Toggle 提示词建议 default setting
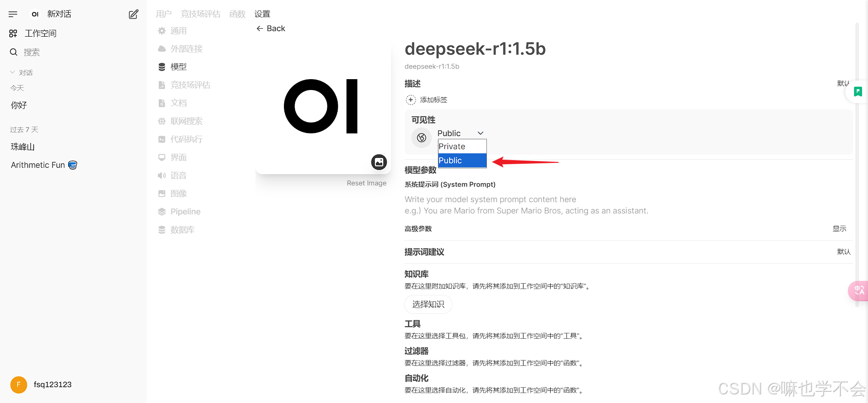 (844, 252)
